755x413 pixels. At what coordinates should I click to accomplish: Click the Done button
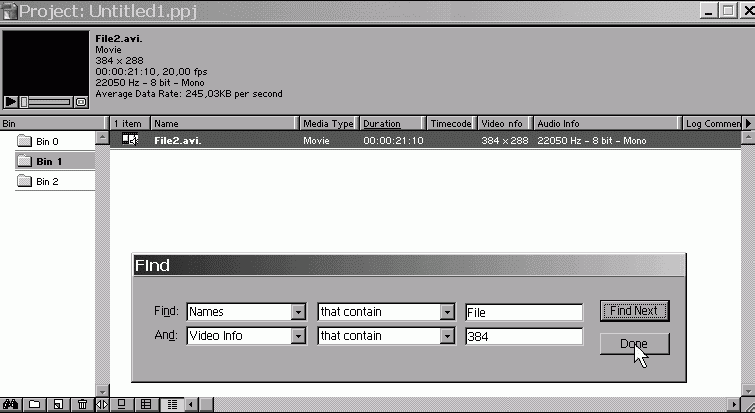coord(634,344)
